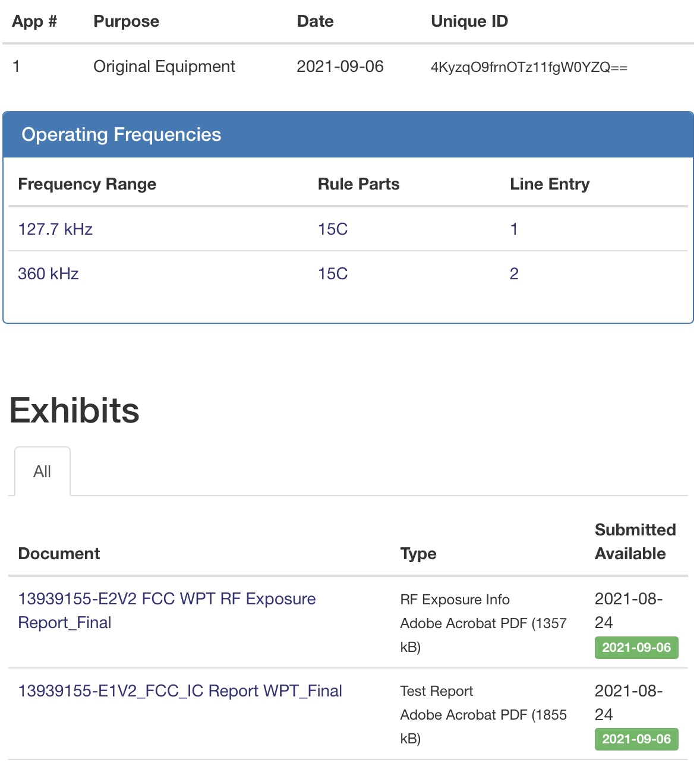This screenshot has width=700, height=763.
Task: Click the Submitted Available column header
Action: point(635,541)
